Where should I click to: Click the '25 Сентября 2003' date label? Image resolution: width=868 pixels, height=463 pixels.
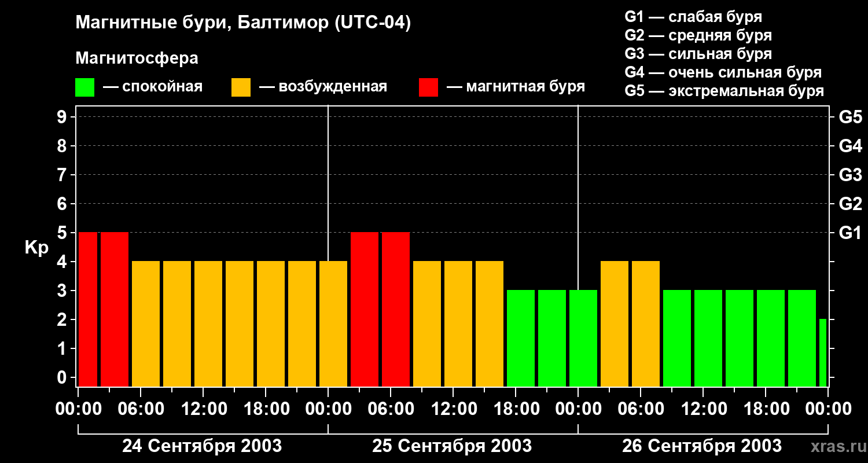(x=452, y=446)
